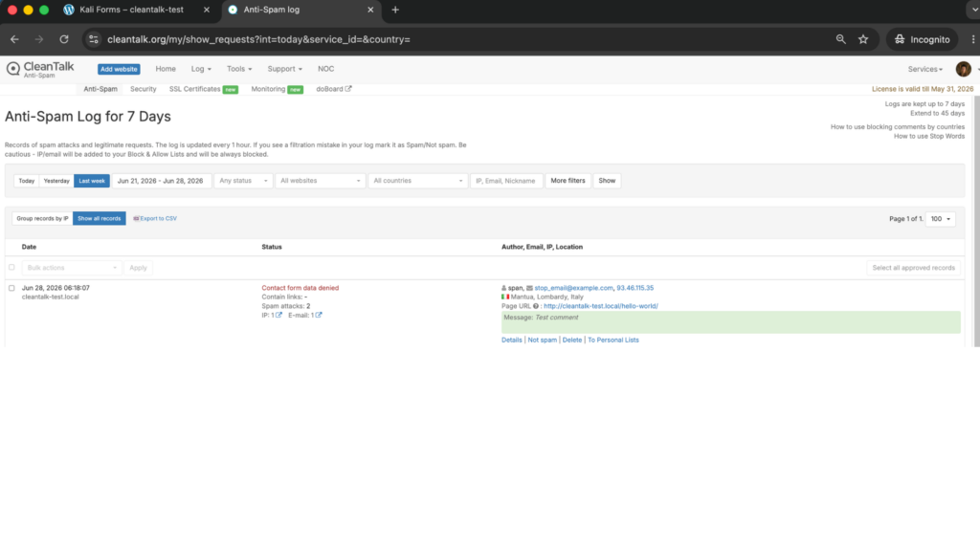Open the Chrome three-dot menu
980x551 pixels.
click(x=972, y=39)
